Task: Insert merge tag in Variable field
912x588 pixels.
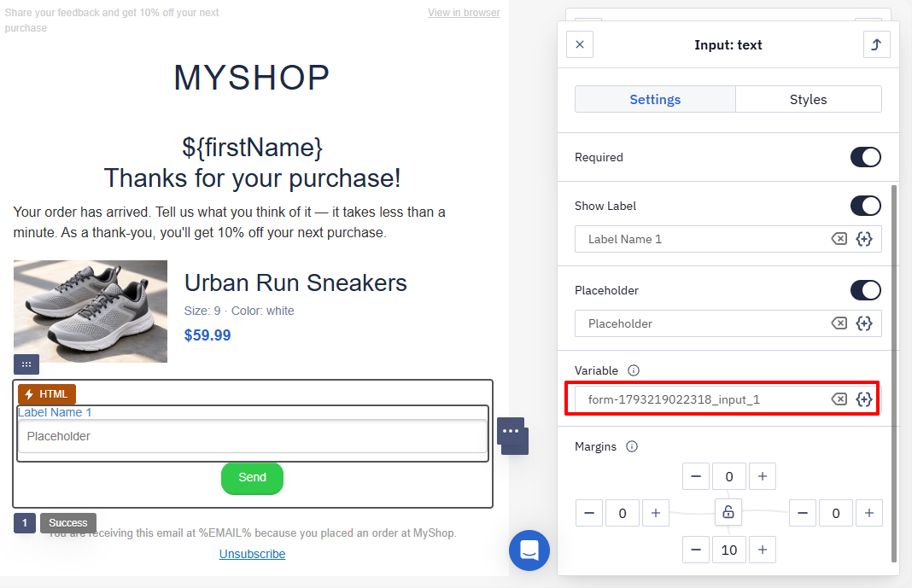Action: click(x=864, y=399)
